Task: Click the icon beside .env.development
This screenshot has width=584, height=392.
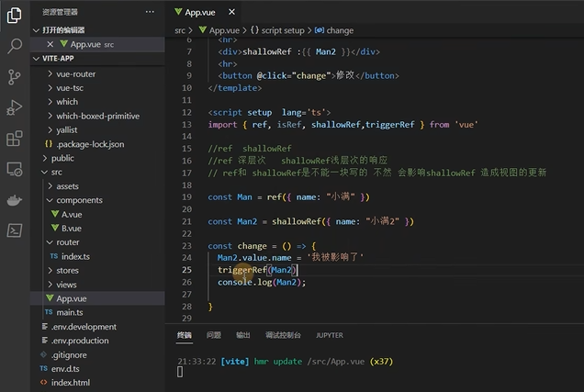Action: 45,327
